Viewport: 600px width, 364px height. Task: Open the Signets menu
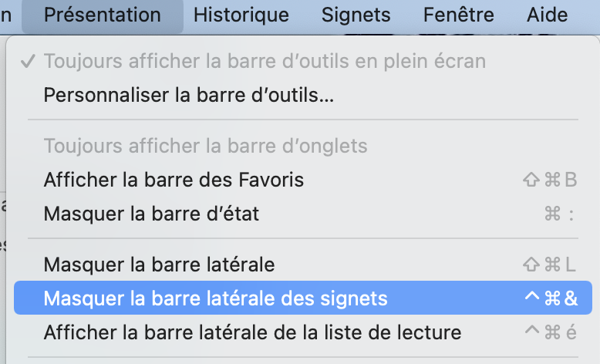coord(356,15)
